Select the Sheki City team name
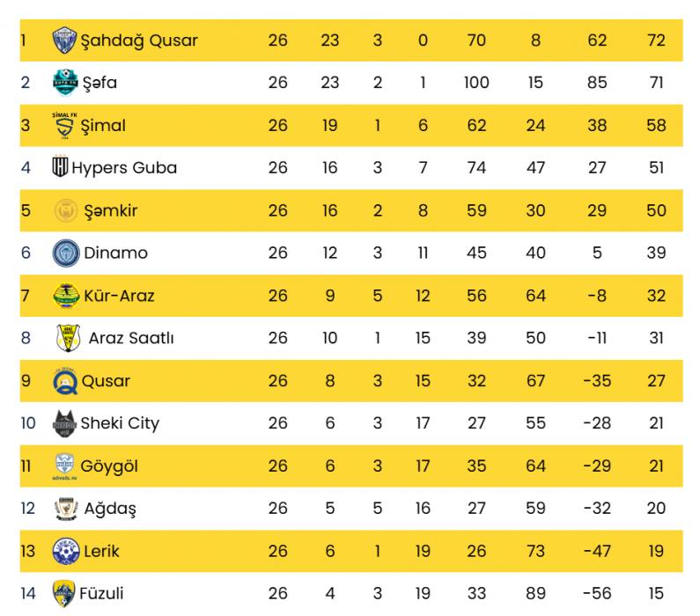This screenshot has width=700, height=616. (120, 423)
